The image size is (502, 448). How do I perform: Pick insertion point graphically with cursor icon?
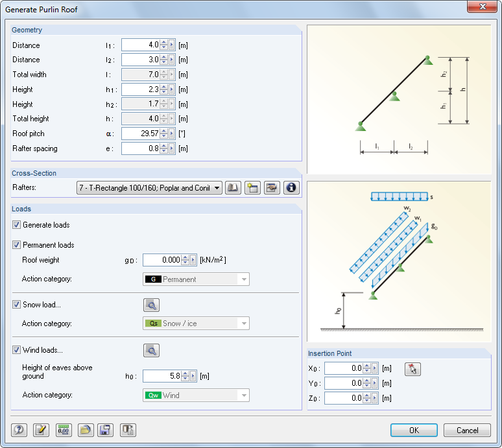412,369
